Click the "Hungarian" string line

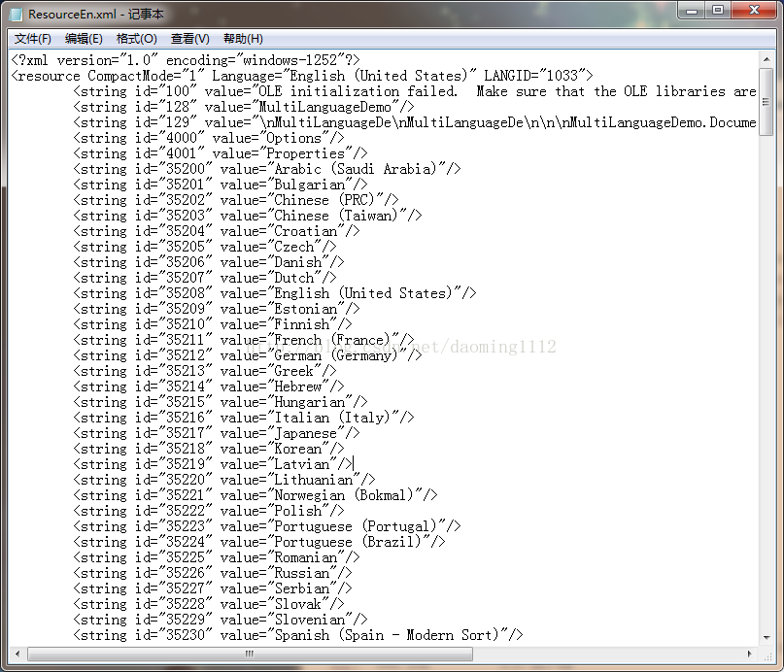click(x=220, y=401)
